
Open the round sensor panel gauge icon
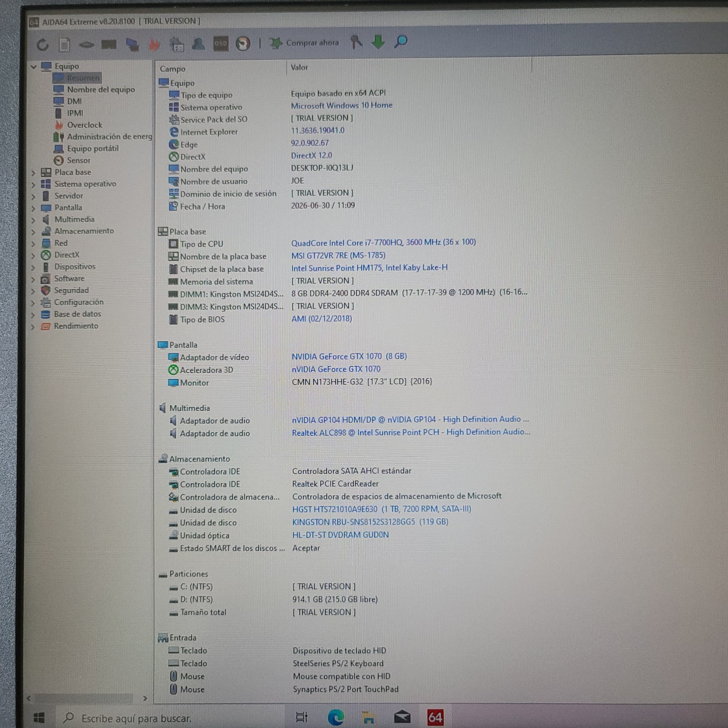243,44
